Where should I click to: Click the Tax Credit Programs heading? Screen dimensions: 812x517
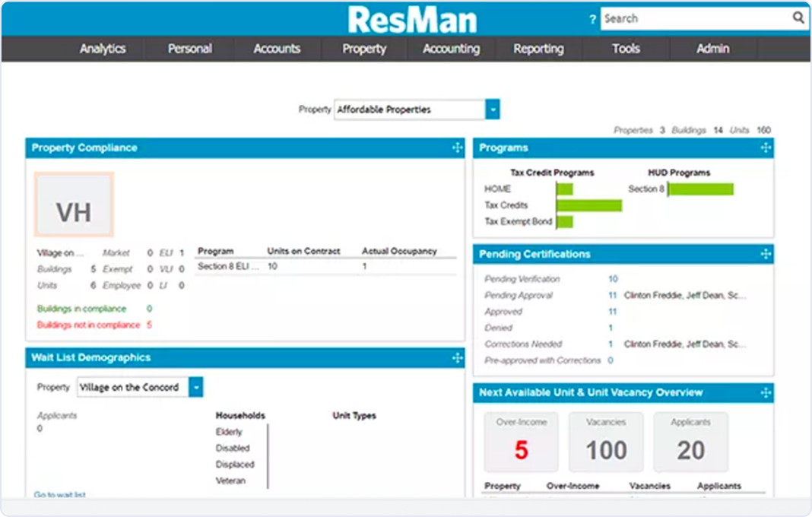552,173
